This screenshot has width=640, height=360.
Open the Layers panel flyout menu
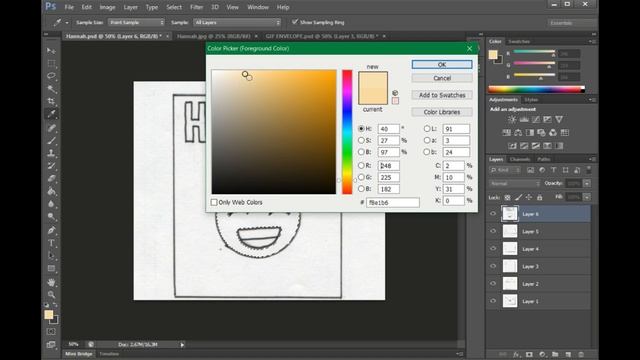(x=592, y=159)
